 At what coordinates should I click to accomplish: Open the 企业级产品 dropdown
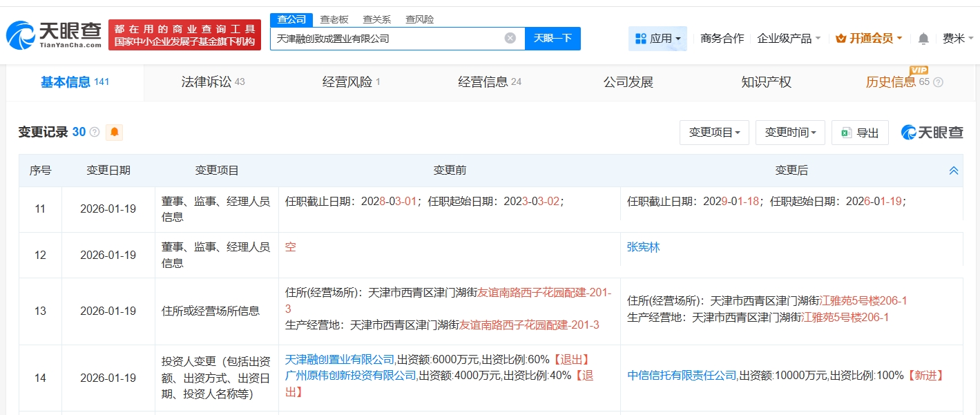pyautogui.click(x=789, y=39)
